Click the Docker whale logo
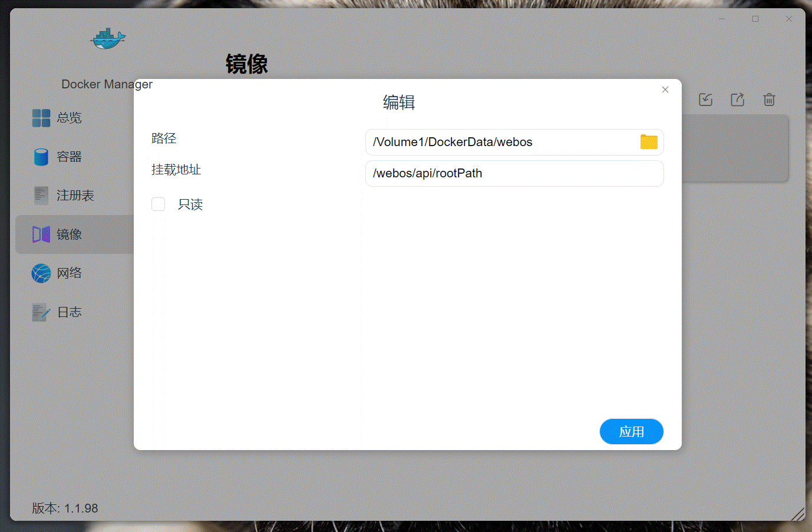The width and height of the screenshot is (812, 532). (x=108, y=39)
